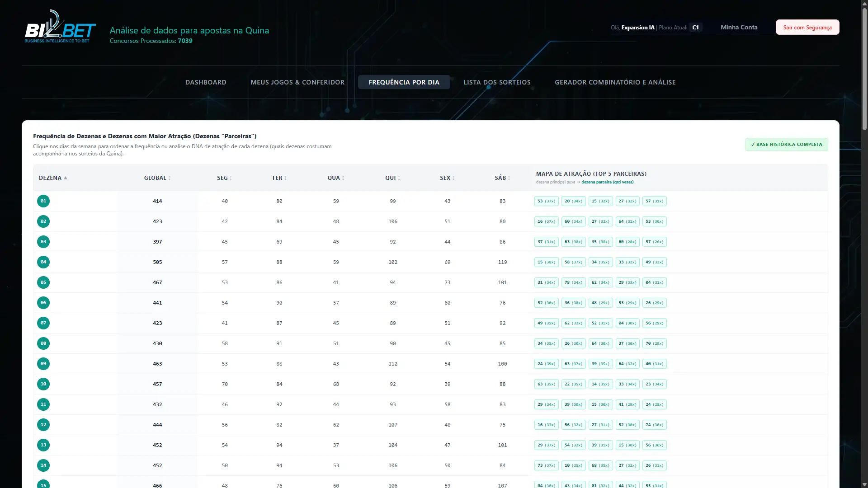Click TER value 69 in row 03

(x=279, y=242)
